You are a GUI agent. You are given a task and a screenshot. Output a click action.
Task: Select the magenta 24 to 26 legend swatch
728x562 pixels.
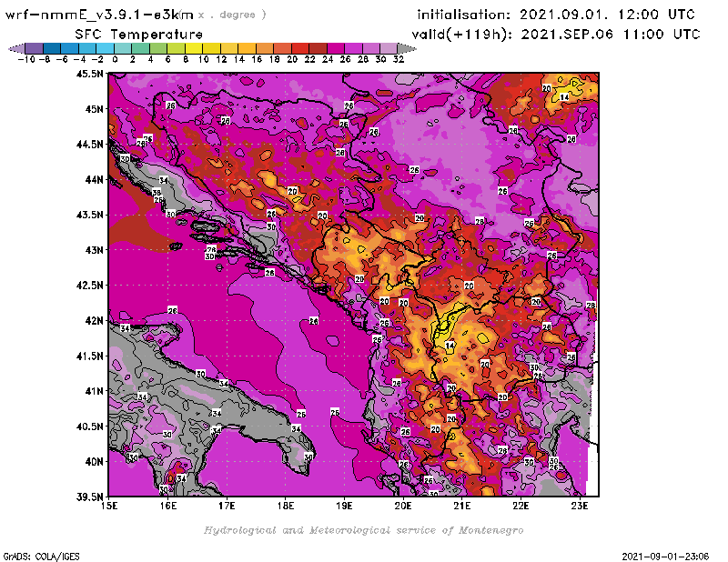click(336, 48)
